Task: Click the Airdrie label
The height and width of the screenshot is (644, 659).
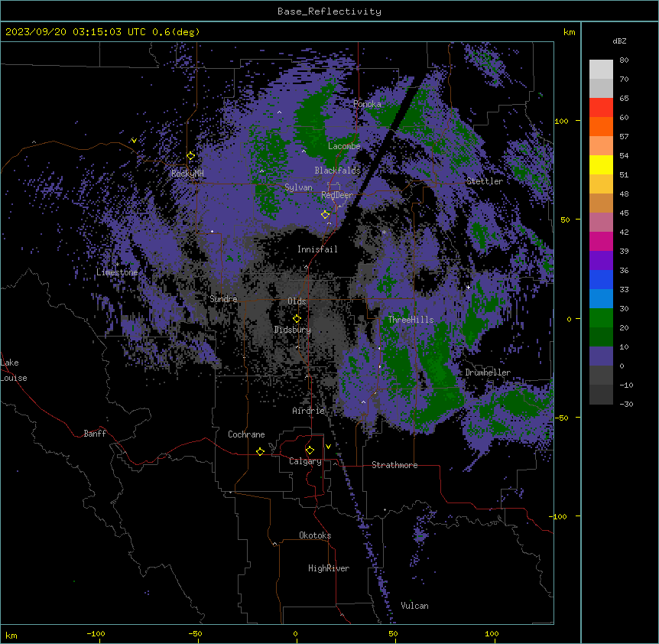Action: (x=309, y=411)
